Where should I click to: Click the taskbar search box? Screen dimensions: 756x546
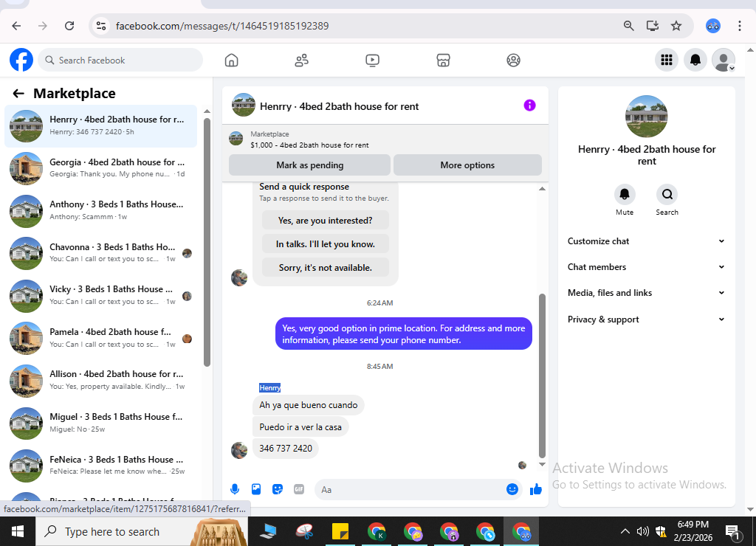[142, 531]
